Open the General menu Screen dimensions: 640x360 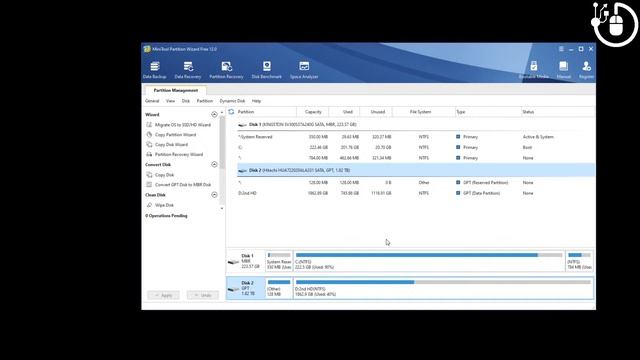(x=152, y=101)
